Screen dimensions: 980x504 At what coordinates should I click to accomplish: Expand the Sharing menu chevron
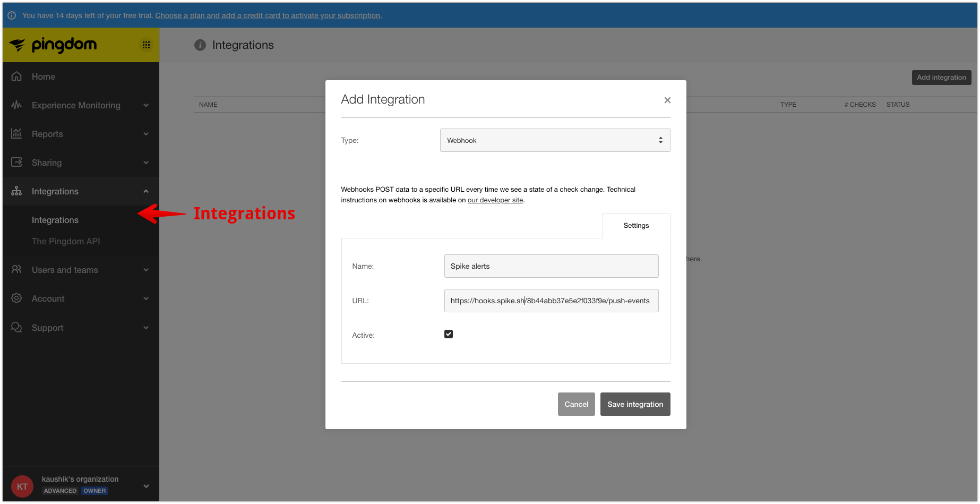coord(146,163)
